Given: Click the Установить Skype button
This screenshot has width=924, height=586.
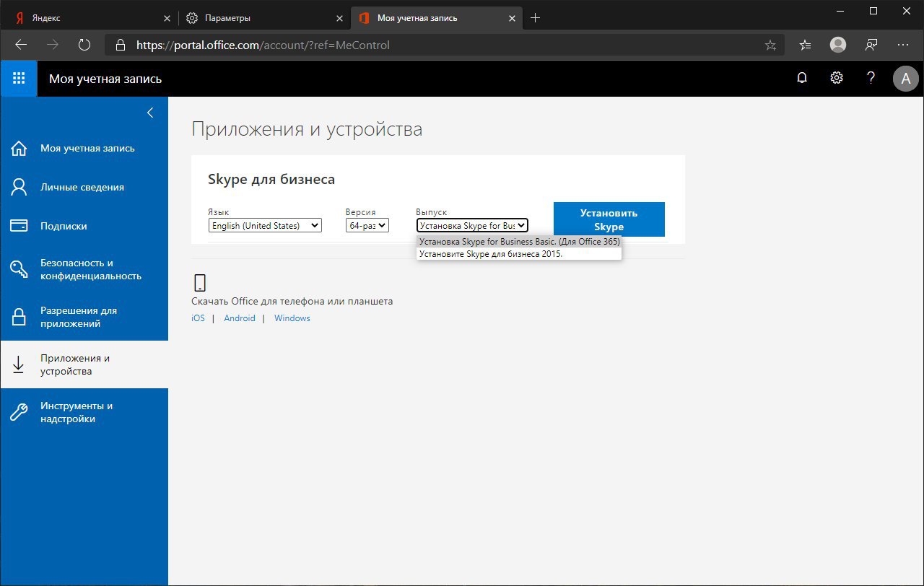Looking at the screenshot, I should 609,219.
